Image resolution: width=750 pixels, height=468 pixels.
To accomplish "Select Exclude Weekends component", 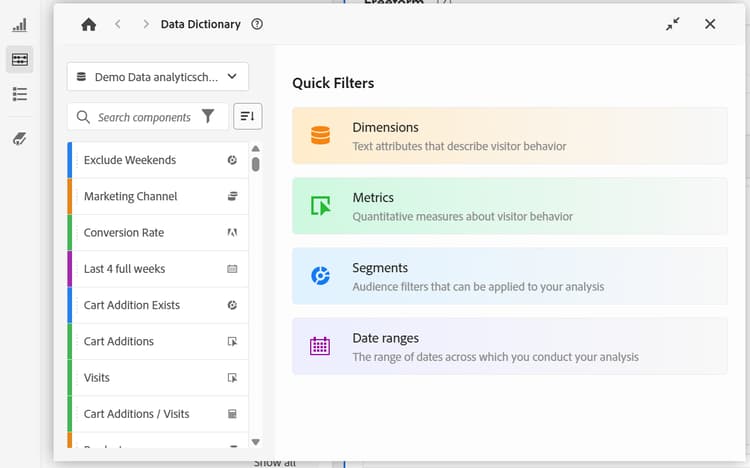I will pos(130,160).
